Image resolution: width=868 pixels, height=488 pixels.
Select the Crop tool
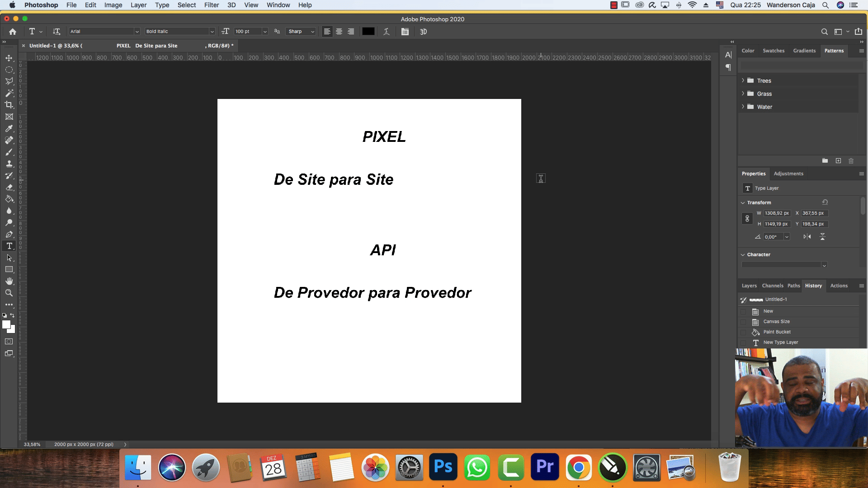[9, 105]
